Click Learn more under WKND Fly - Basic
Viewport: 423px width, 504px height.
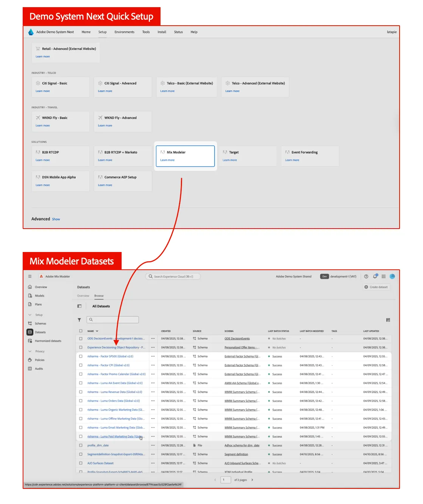43,126
